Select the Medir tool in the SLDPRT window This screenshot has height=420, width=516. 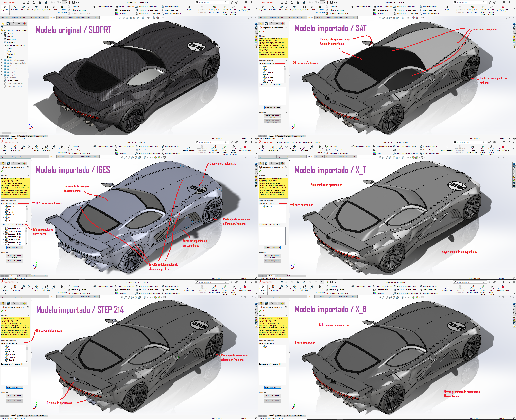pyautogui.click(x=23, y=8)
